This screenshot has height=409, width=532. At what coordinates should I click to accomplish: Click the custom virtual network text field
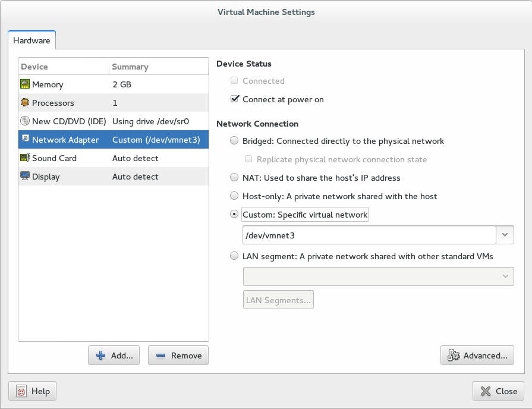coord(369,235)
